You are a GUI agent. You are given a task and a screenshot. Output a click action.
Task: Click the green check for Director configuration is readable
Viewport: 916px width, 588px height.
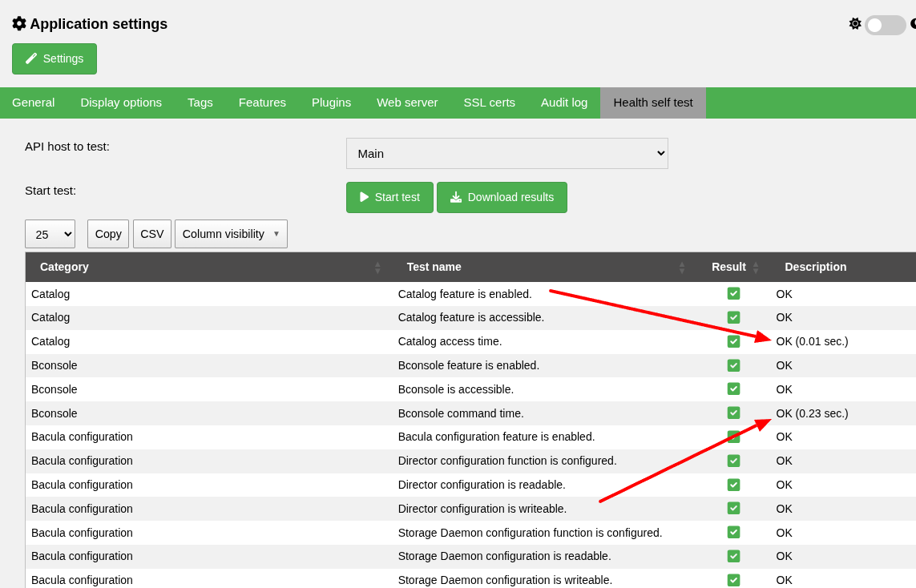(x=734, y=485)
